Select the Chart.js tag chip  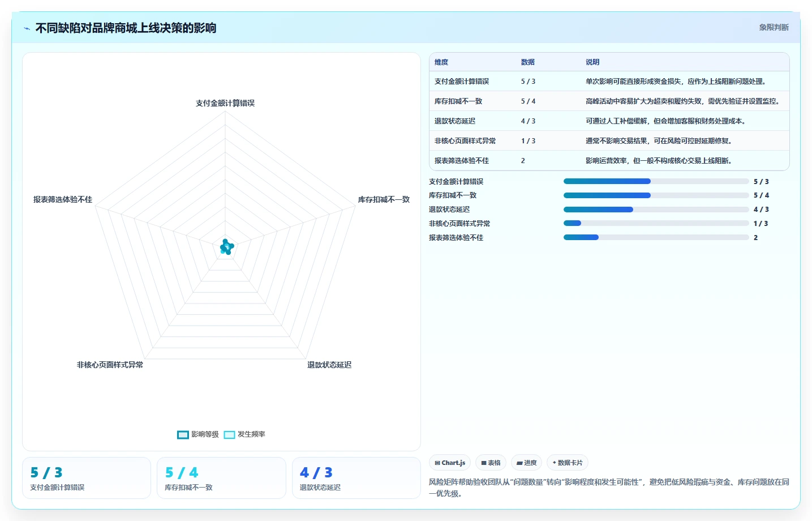(x=450, y=463)
